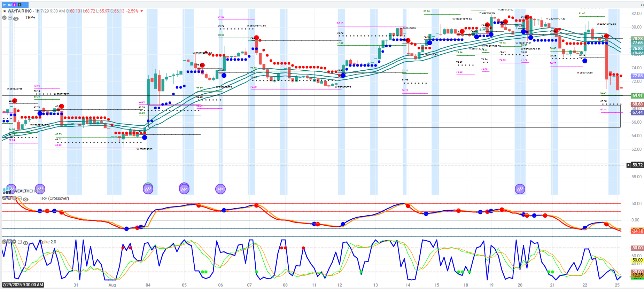Collapse the TRP (Crossover) pane
This screenshot has width=644, height=289.
tap(20, 198)
